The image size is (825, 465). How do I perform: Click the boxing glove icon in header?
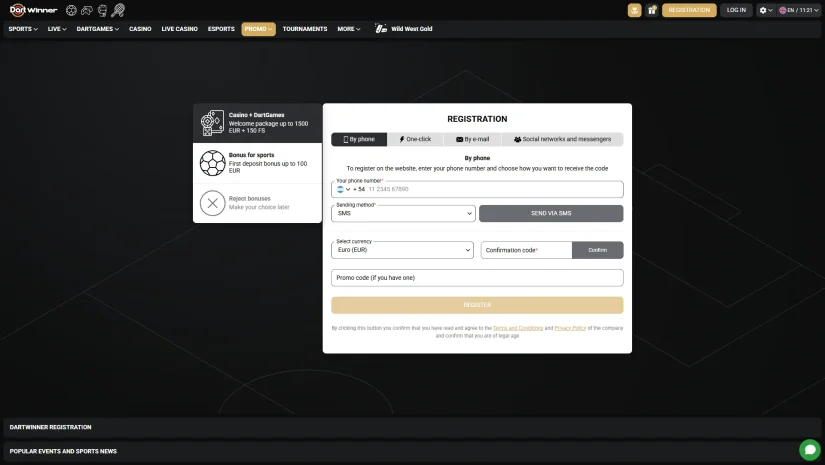(x=102, y=10)
